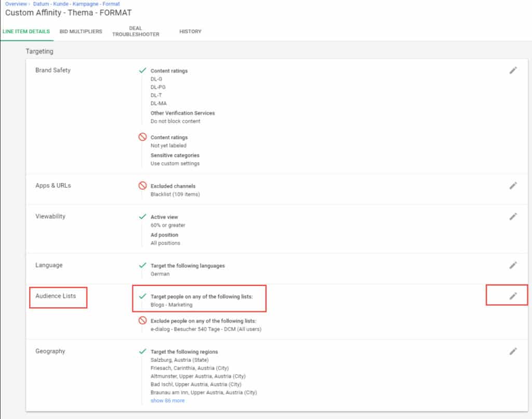This screenshot has width=532, height=419.
Task: Click the red excluded icon beside Blacklist channels
Action: [x=142, y=186]
